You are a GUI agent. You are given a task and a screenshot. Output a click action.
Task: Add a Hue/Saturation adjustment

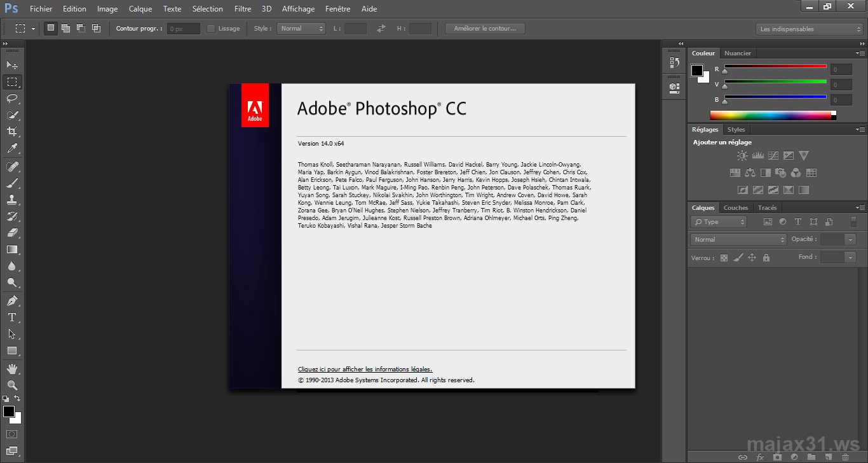735,172
